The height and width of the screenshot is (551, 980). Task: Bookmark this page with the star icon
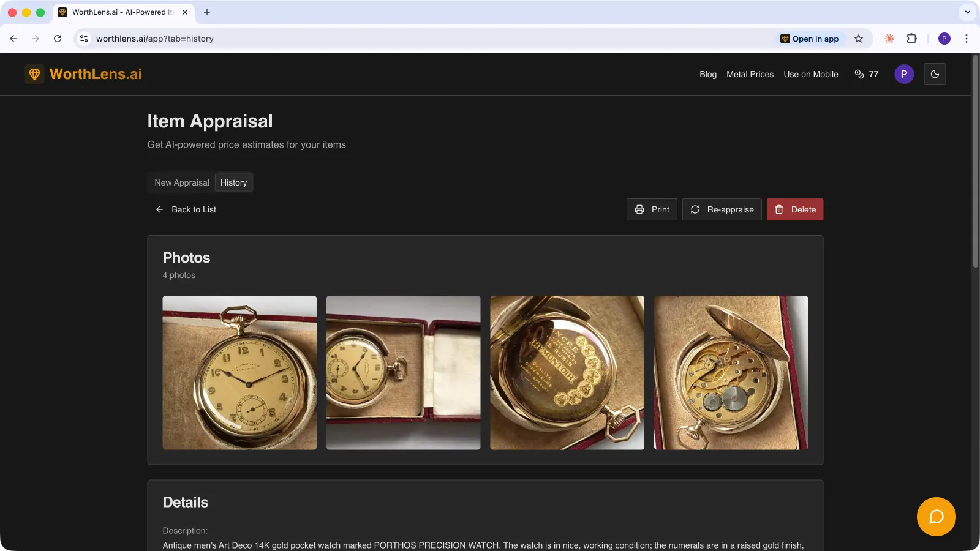859,39
